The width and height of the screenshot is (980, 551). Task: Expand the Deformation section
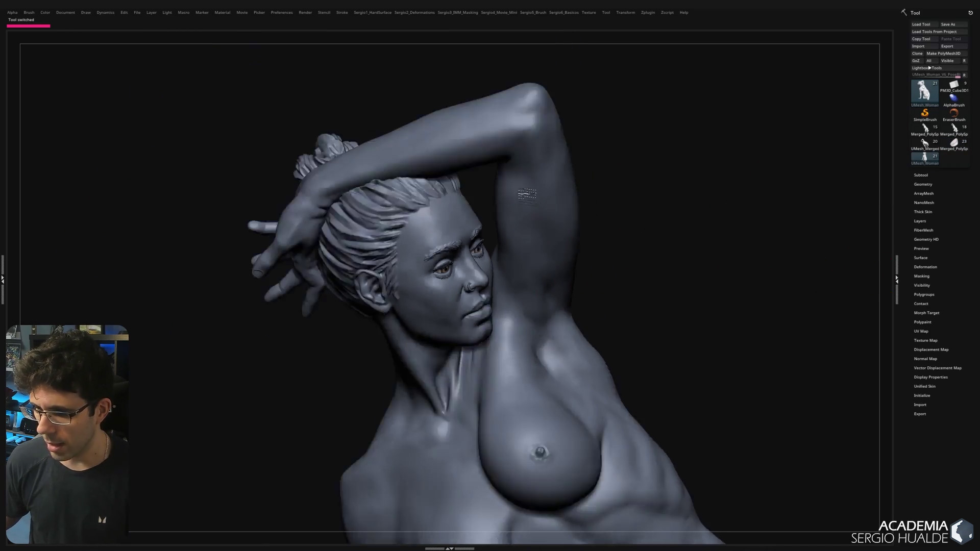[925, 267]
